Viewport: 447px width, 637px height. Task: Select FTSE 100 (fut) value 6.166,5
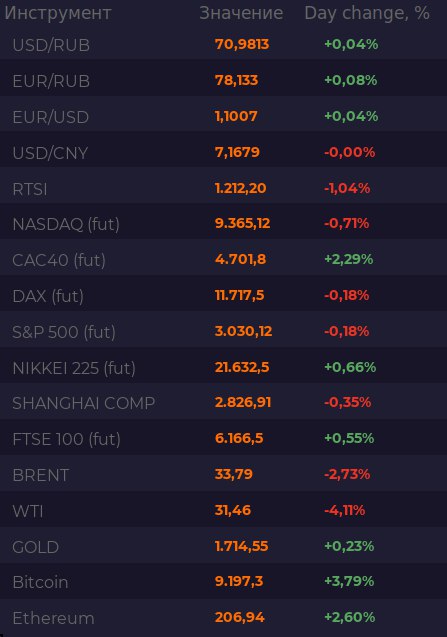[x=239, y=438]
